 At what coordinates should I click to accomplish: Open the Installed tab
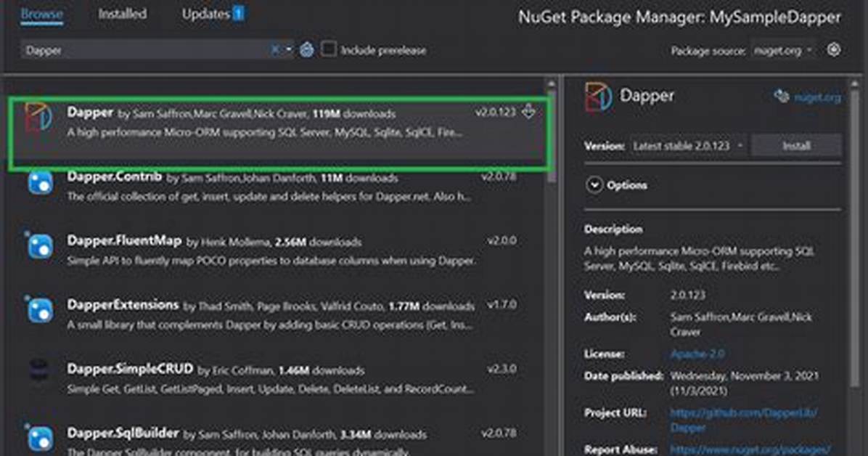tap(123, 14)
